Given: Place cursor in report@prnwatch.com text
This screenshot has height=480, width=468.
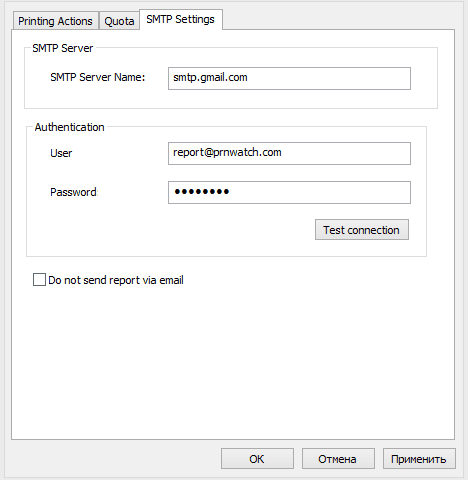Looking at the screenshot, I should [227, 152].
